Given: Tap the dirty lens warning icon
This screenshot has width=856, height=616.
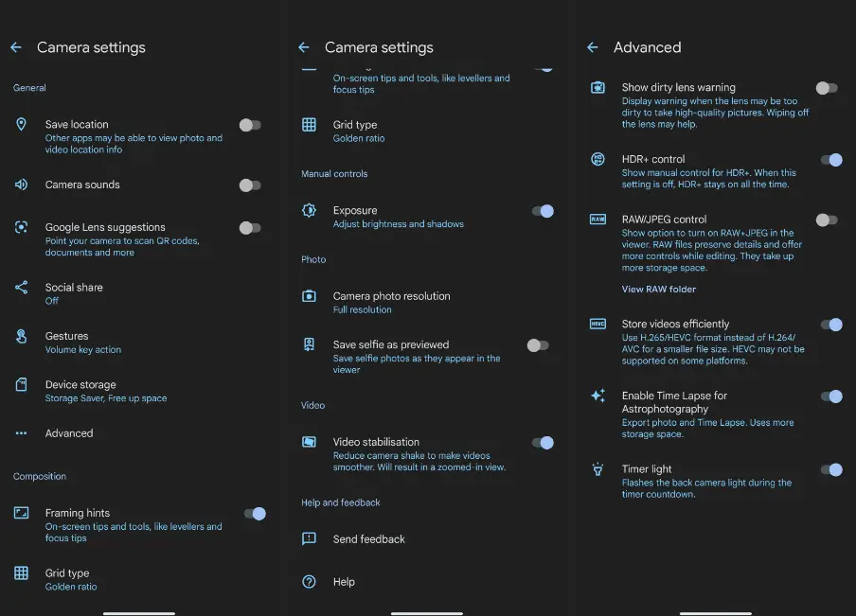Looking at the screenshot, I should [597, 87].
